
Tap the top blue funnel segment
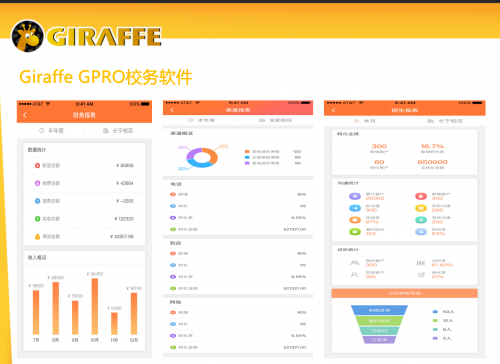coord(379,310)
